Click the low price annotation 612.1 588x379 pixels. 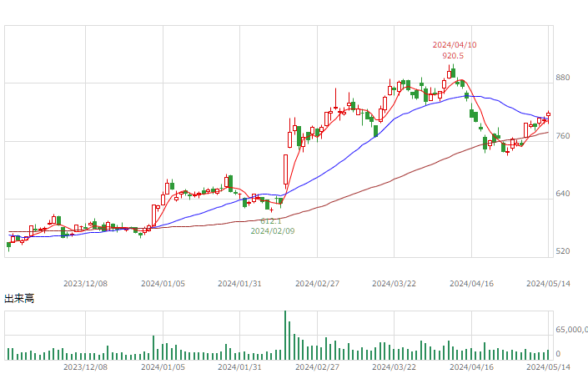tap(271, 221)
